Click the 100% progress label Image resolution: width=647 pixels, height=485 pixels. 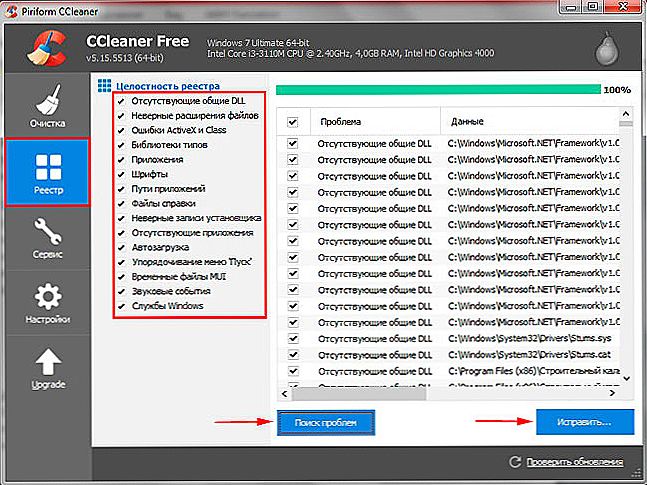[x=617, y=90]
